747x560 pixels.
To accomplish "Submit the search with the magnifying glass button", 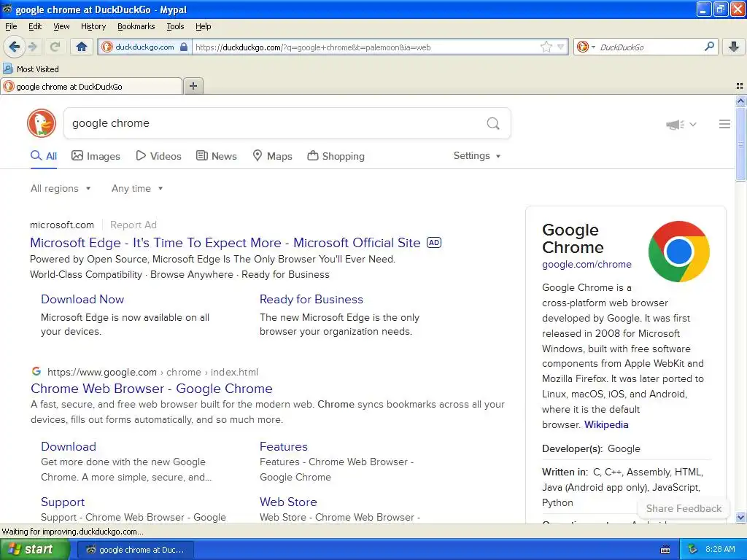I will 493,124.
